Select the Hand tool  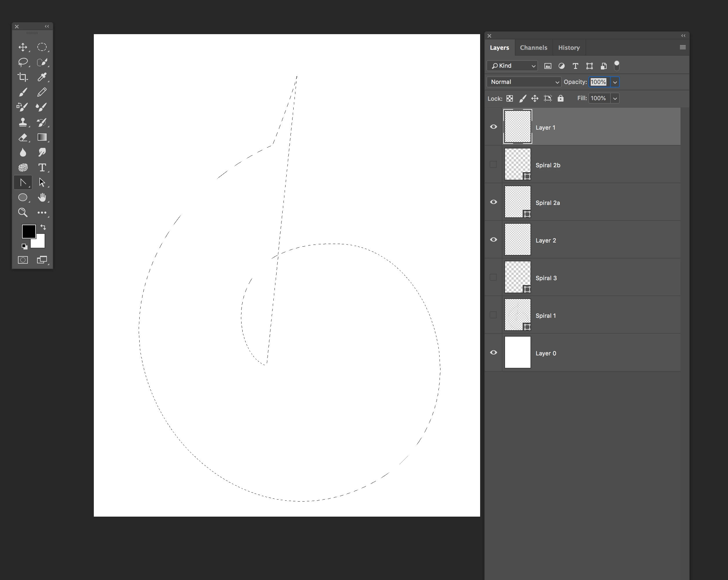[42, 197]
